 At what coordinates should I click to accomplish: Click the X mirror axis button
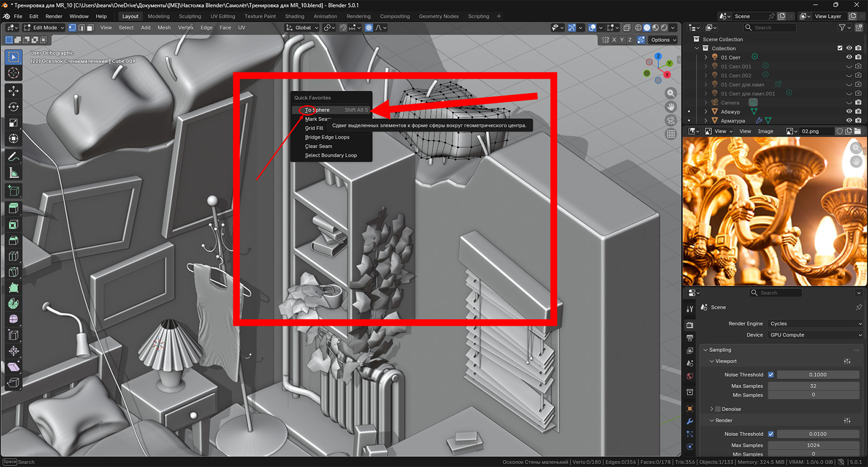tap(614, 40)
